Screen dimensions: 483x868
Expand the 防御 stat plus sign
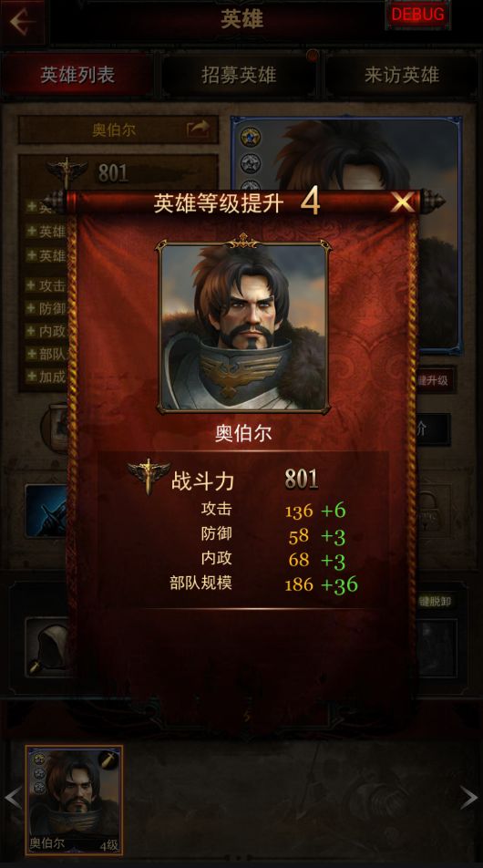pyautogui.click(x=32, y=308)
